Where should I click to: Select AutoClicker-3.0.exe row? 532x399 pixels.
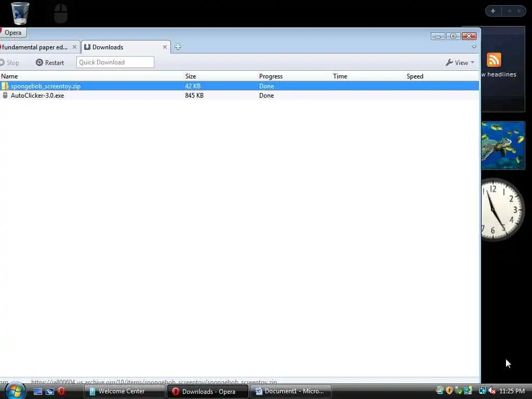tap(240, 96)
